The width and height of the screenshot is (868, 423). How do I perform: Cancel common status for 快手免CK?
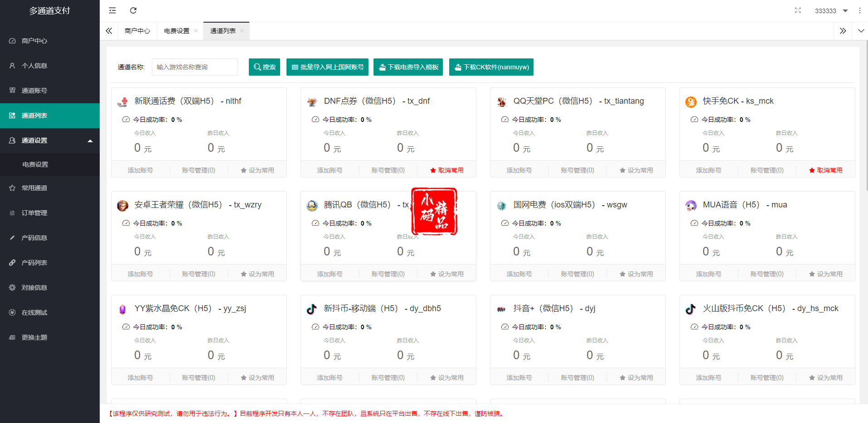tap(825, 170)
